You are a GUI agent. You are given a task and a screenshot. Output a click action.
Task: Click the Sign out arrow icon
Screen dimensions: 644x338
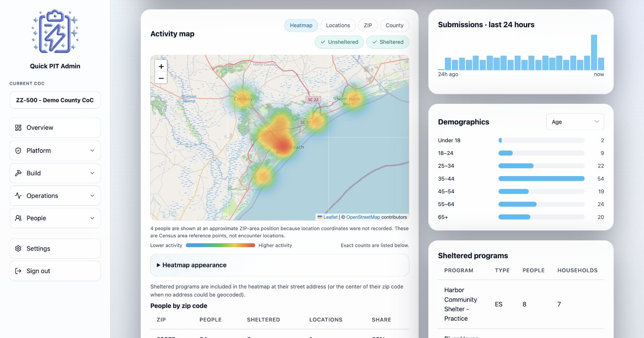[x=18, y=271]
